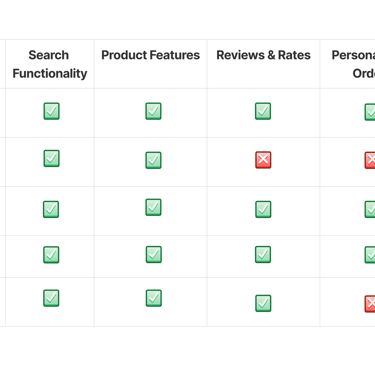Click second row checkmark under Search Functionality
Viewport: 375px width, 366px height.
point(52,158)
